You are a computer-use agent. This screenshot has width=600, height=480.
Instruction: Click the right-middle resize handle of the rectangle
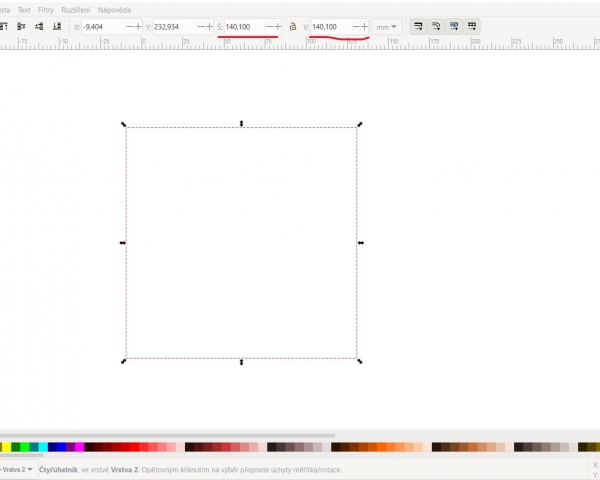[x=360, y=243]
